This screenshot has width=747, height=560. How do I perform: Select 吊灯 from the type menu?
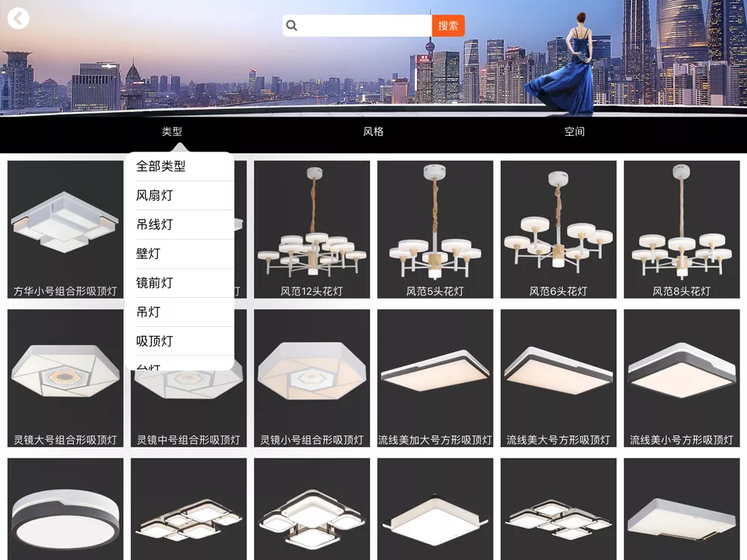[148, 312]
